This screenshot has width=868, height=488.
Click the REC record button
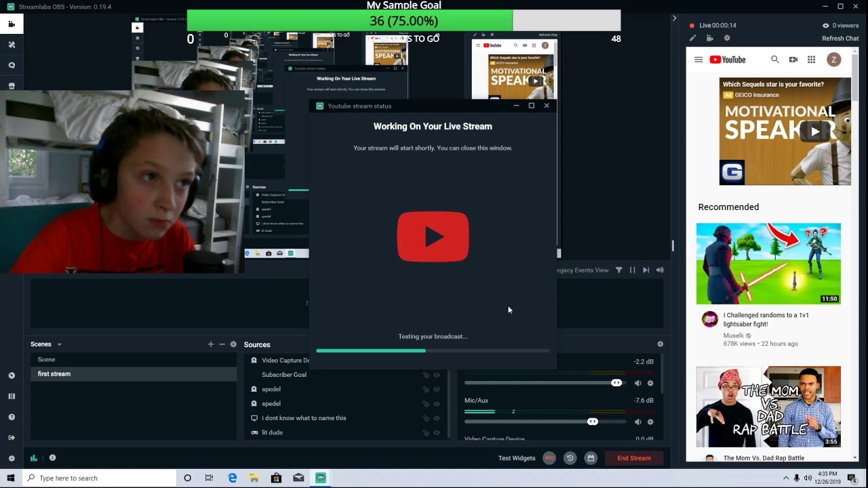(x=549, y=458)
